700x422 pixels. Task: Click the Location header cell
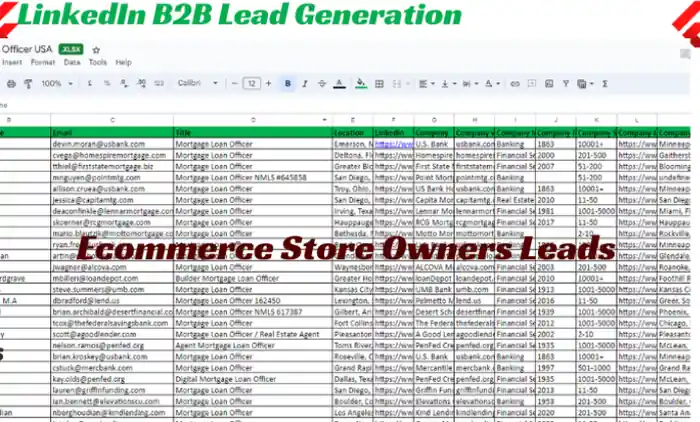pyautogui.click(x=353, y=133)
